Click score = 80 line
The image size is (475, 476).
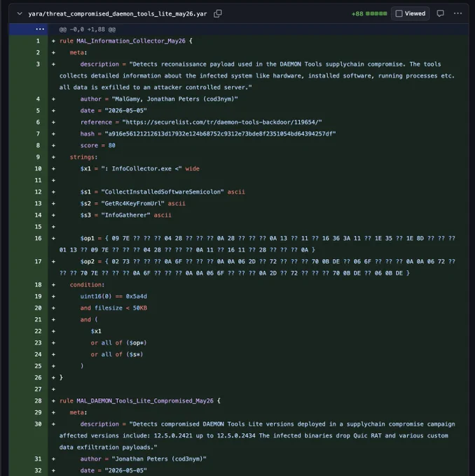click(98, 146)
